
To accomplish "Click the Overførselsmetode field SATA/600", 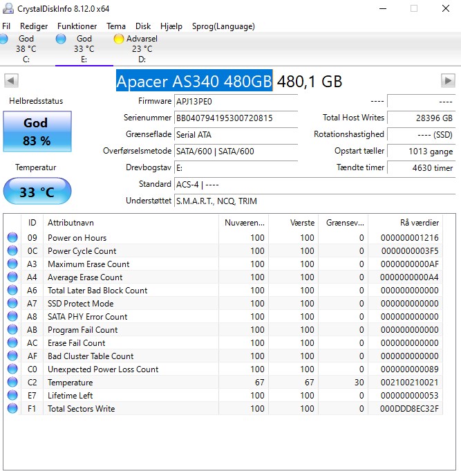I will (236, 152).
